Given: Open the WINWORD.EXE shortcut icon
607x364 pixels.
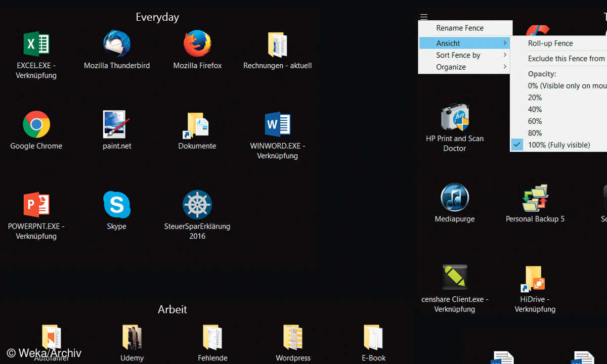Looking at the screenshot, I should point(278,124).
